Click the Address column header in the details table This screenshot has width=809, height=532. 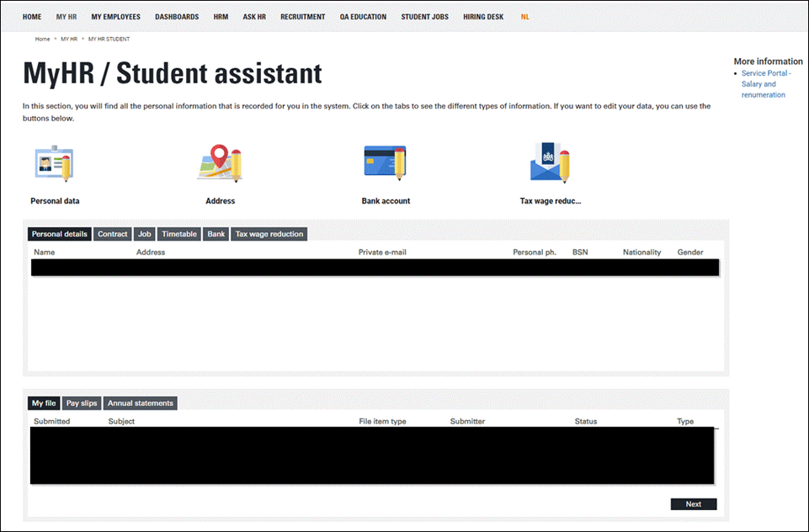(151, 253)
